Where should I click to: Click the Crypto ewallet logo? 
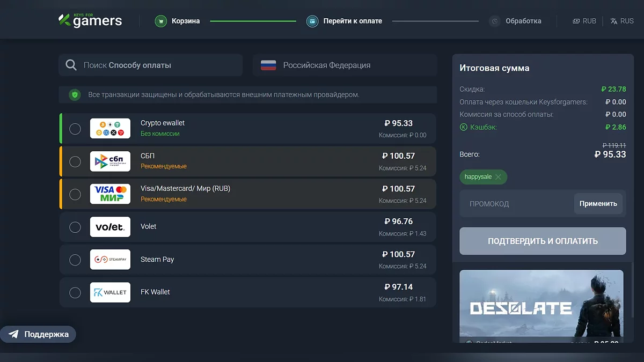pos(110,129)
